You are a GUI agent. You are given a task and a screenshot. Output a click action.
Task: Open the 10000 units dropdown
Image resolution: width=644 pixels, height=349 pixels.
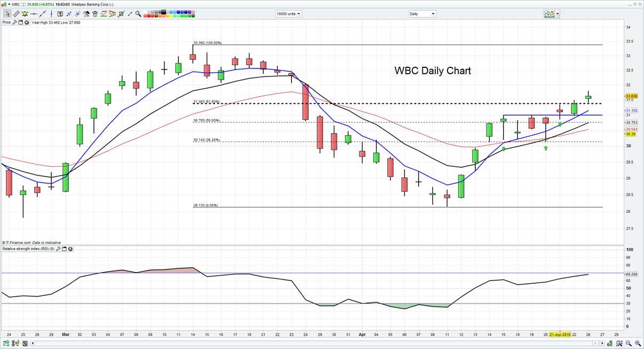(x=288, y=14)
